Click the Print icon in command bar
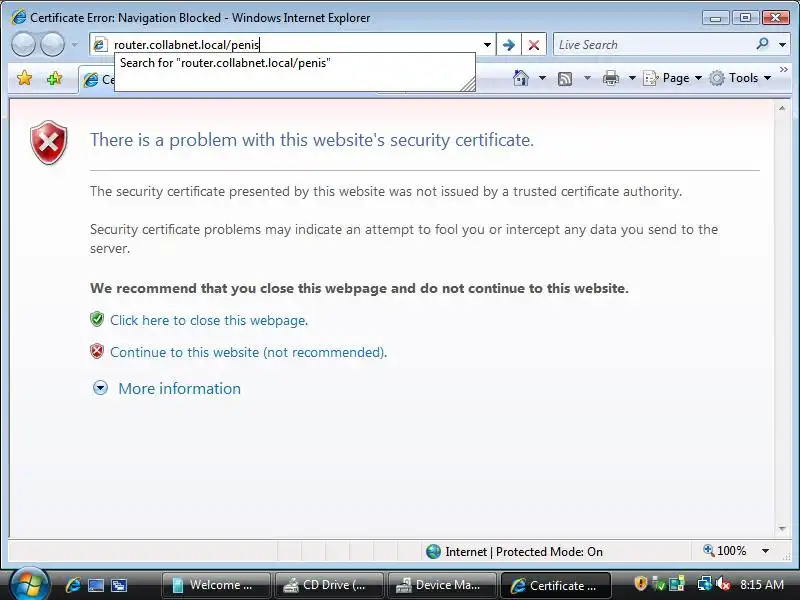The width and height of the screenshot is (800, 600). [x=611, y=78]
